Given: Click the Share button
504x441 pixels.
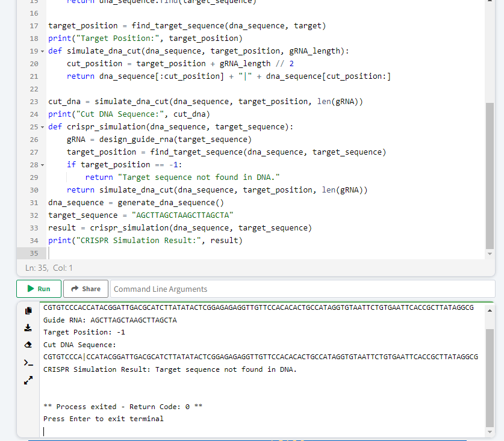Looking at the screenshot, I should (x=86, y=289).
